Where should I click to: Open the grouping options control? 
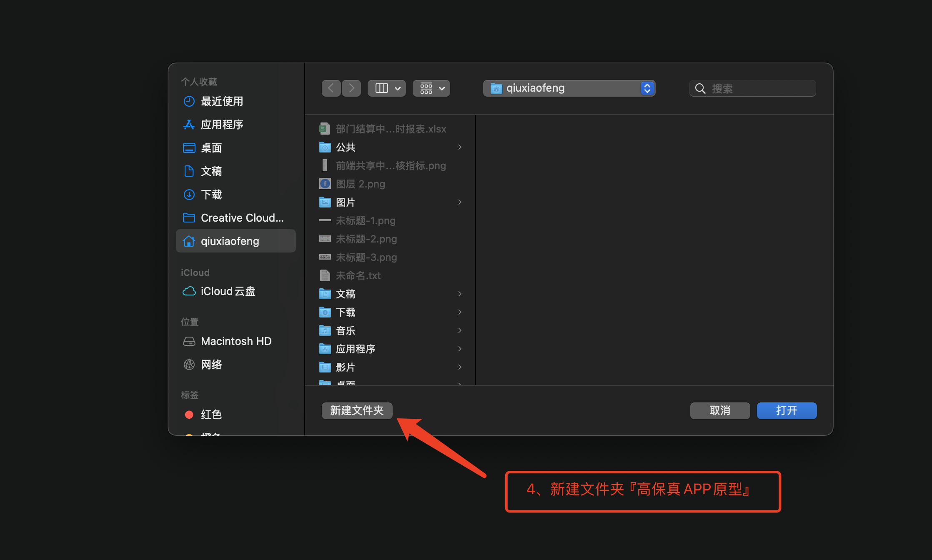point(431,88)
